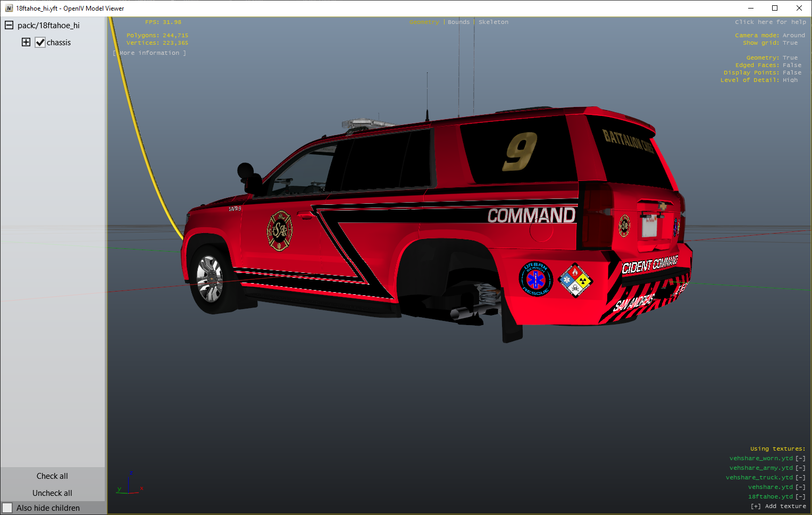The height and width of the screenshot is (515, 812).
Task: Expand the More information section
Action: (149, 53)
